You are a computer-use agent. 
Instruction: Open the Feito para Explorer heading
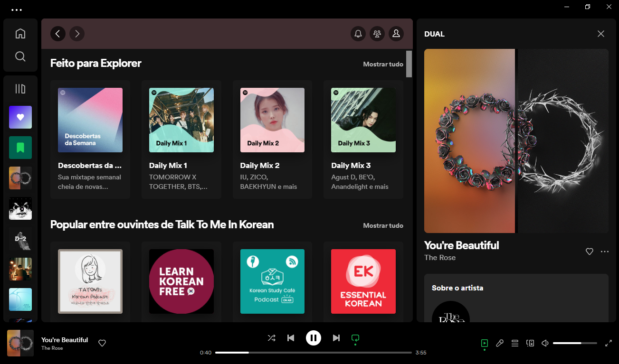[96, 63]
